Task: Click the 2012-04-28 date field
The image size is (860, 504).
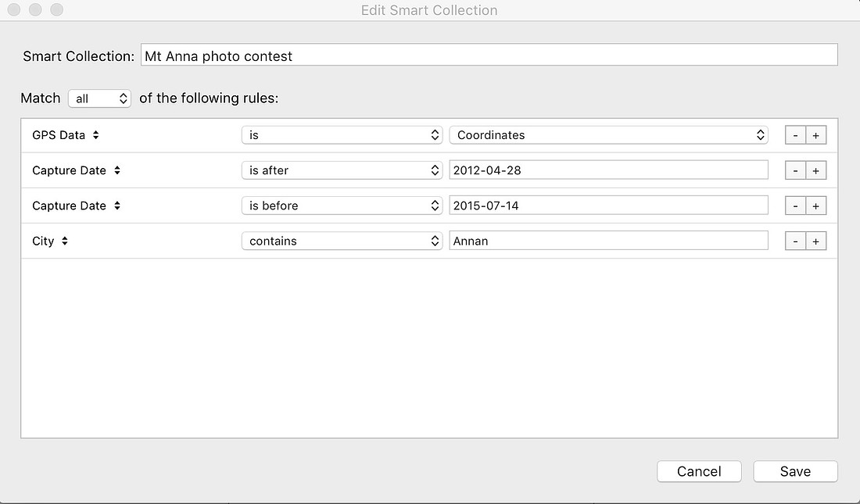Action: point(608,170)
